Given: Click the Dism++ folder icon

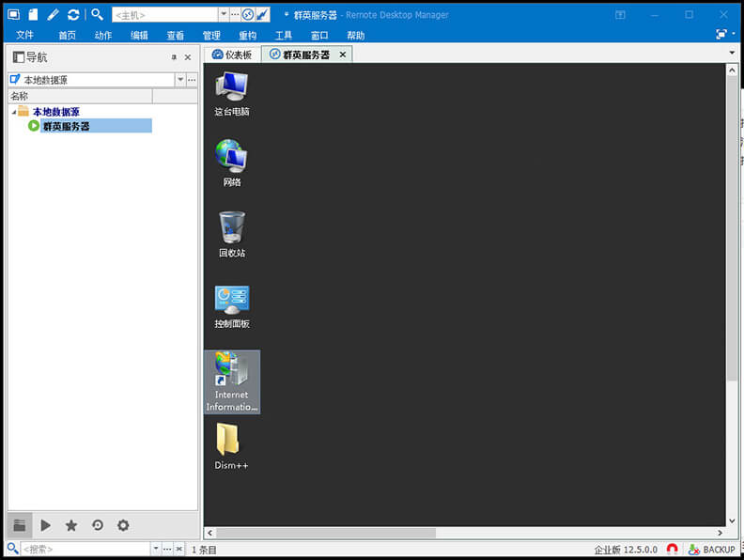Looking at the screenshot, I should (231, 446).
